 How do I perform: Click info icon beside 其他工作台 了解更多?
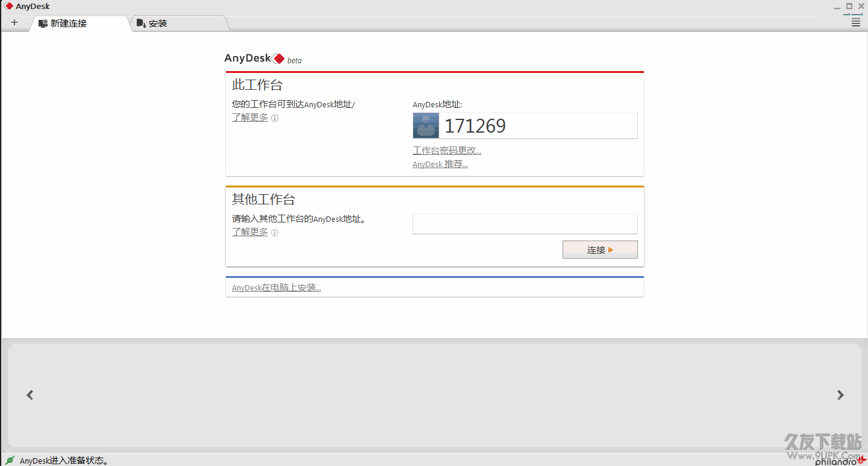click(x=275, y=233)
